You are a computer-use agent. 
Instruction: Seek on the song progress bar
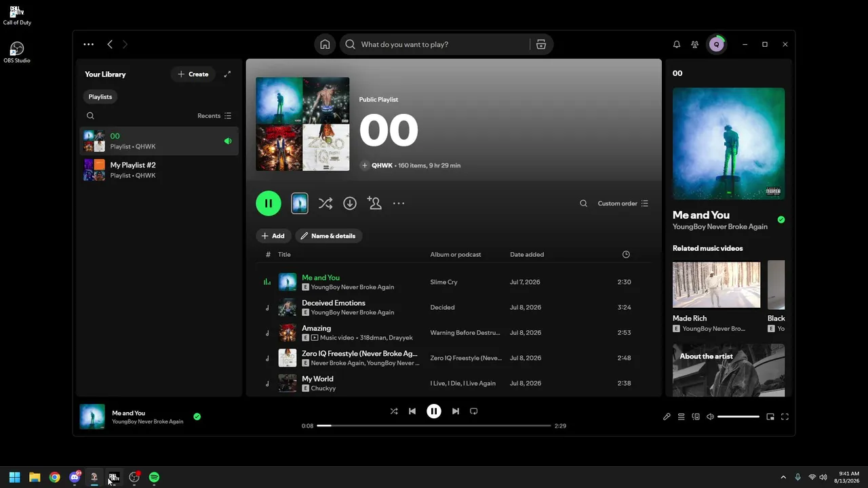[434, 426]
